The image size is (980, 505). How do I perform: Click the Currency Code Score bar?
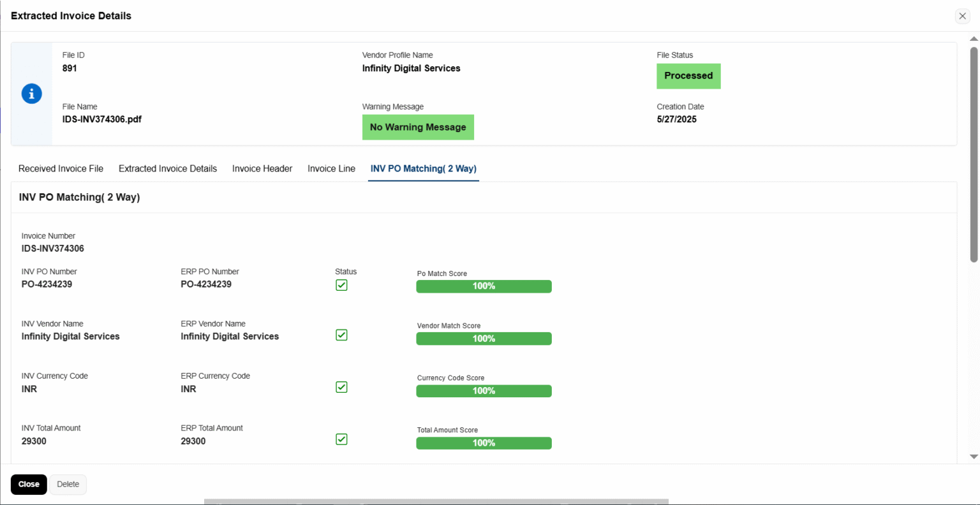tap(484, 392)
